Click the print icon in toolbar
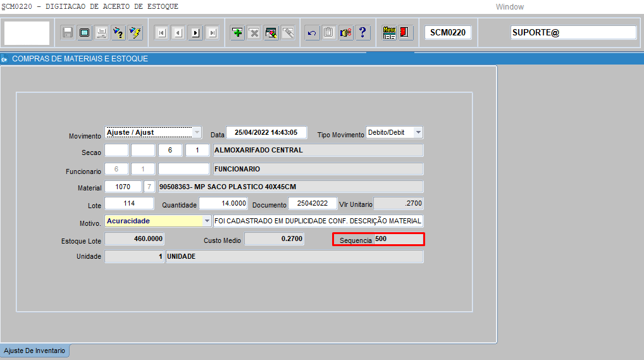Viewport: 644px width, 360px height. coord(101,32)
